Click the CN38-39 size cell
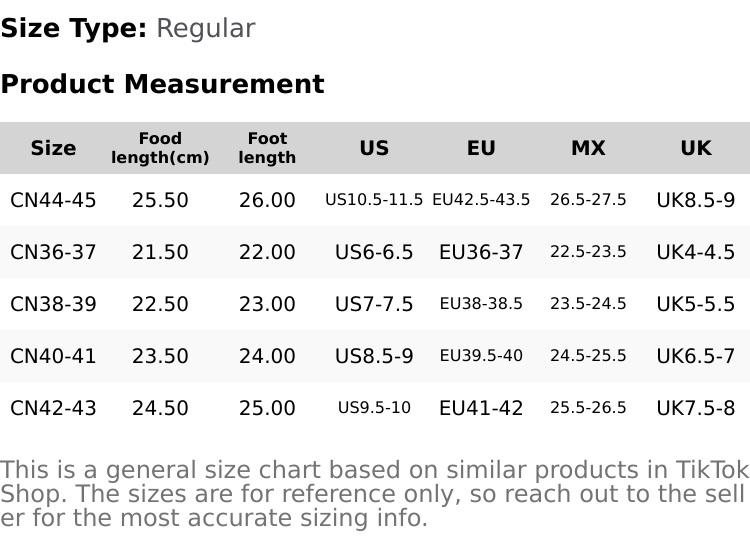The height and width of the screenshot is (554, 750). tap(53, 304)
